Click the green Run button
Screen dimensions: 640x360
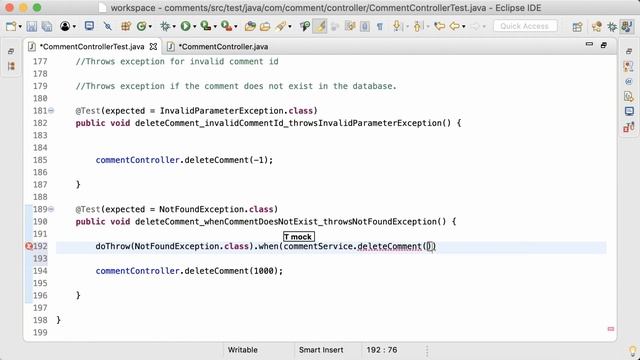[x=185, y=27]
